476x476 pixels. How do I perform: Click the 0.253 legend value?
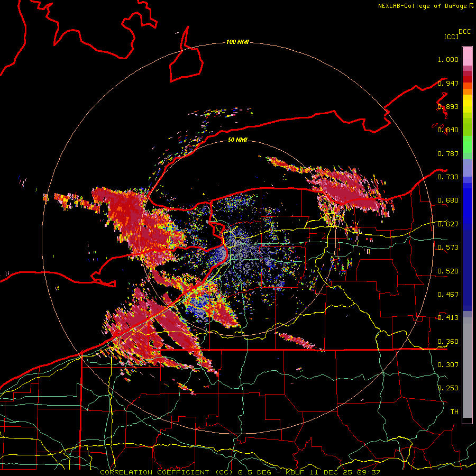448,388
